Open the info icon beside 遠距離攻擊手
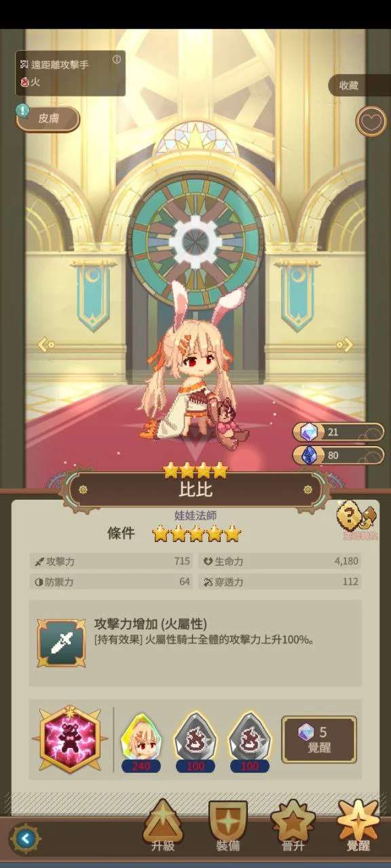Viewport: 391px width, 868px height. 117,60
